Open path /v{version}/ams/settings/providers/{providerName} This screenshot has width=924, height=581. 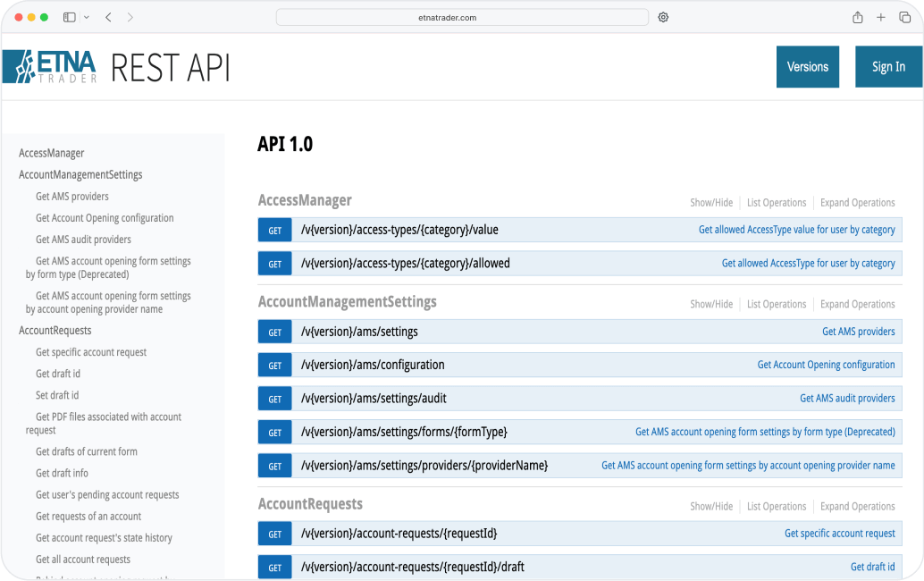coord(424,466)
